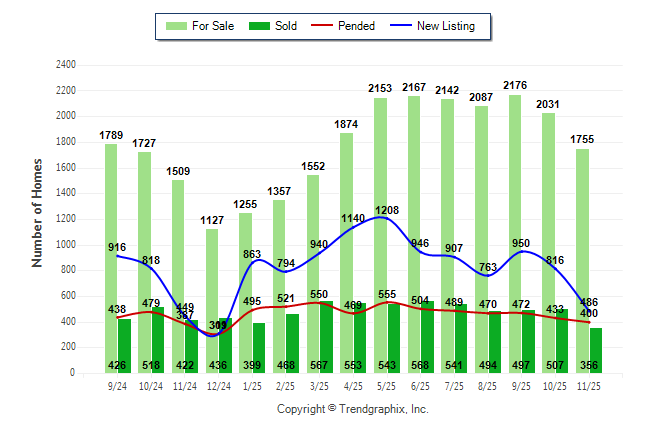
Task: Click the light green For Sale legend swatch
Action: point(177,26)
